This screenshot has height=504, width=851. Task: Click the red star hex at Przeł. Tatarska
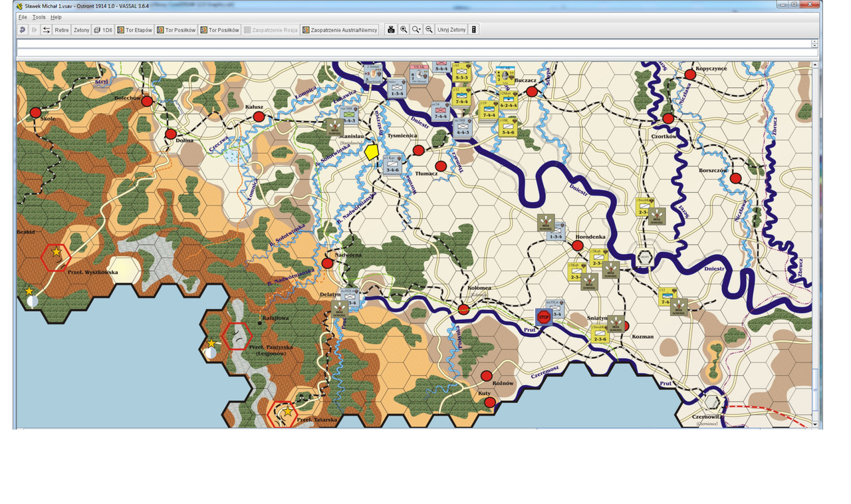283,414
